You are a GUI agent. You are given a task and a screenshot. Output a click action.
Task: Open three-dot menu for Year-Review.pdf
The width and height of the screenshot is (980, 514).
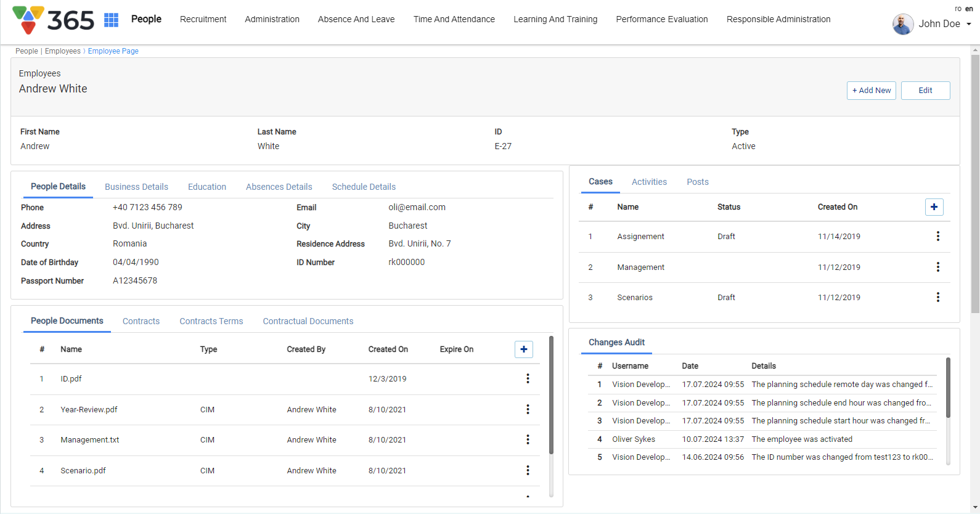[x=528, y=409]
